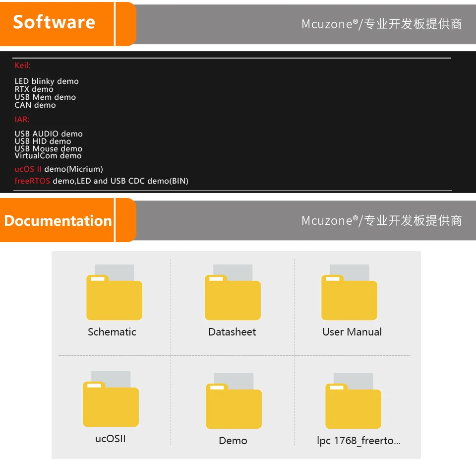Click 'RTX demo' line
The width and height of the screenshot is (476, 467).
(34, 89)
